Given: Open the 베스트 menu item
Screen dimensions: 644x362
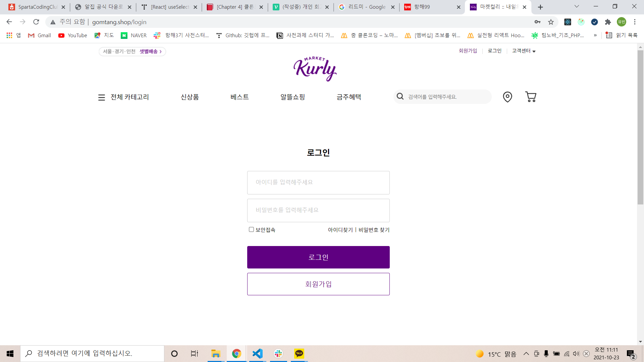Looking at the screenshot, I should point(239,97).
